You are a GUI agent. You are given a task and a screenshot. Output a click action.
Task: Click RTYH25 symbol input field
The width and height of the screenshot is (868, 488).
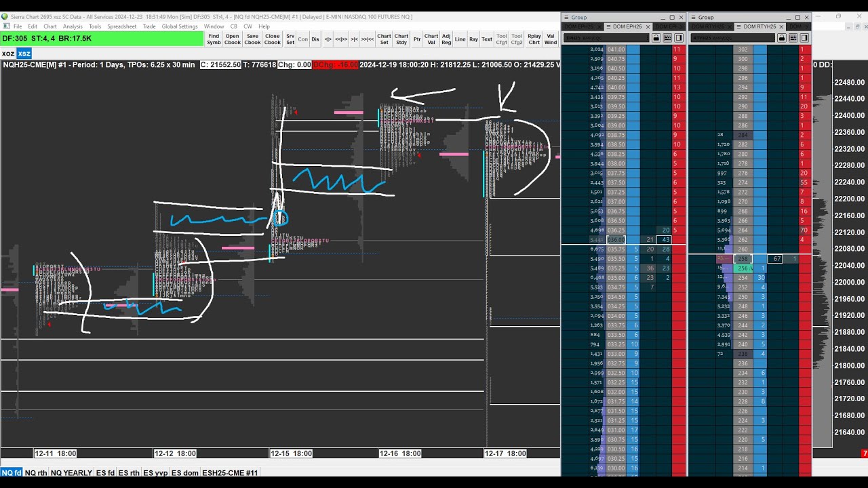[734, 38]
